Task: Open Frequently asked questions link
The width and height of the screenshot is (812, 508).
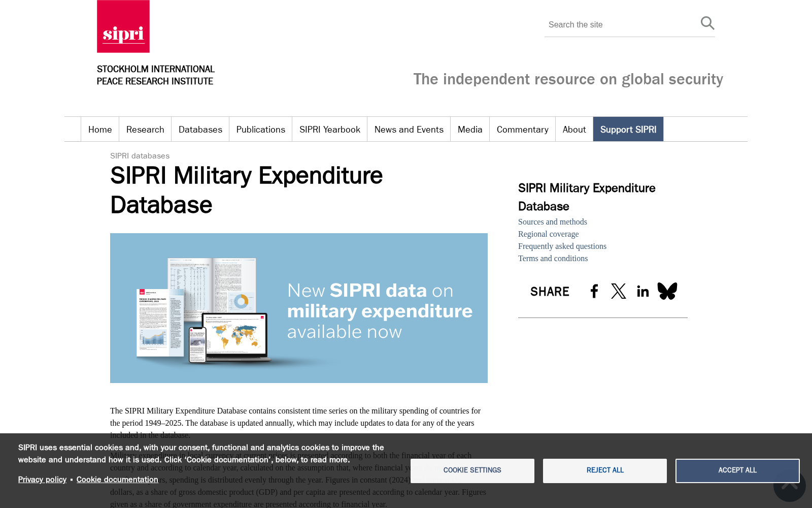Action: tap(562, 246)
